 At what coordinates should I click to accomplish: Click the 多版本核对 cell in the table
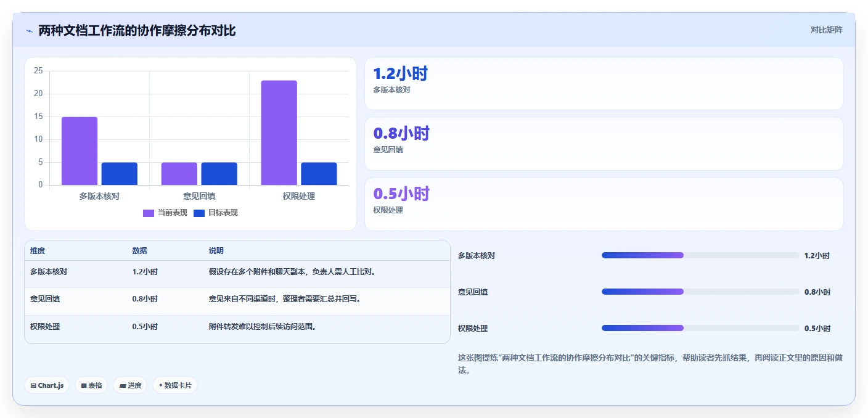tap(49, 271)
